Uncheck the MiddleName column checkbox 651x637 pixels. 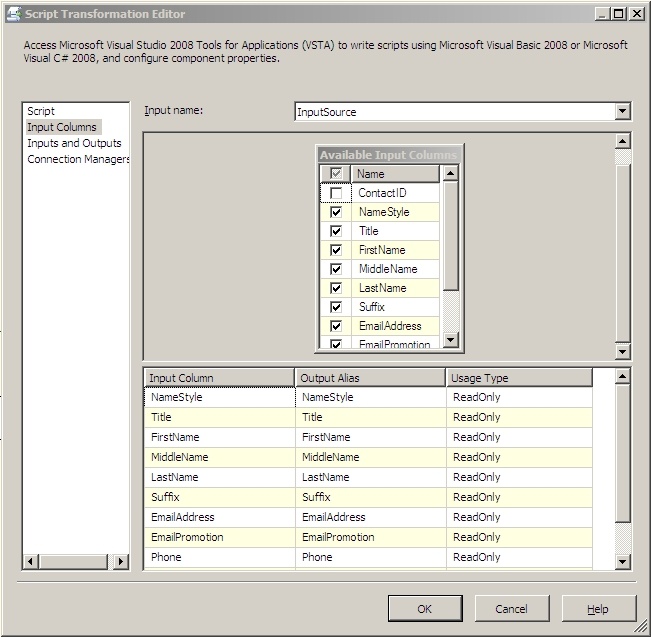click(x=335, y=269)
